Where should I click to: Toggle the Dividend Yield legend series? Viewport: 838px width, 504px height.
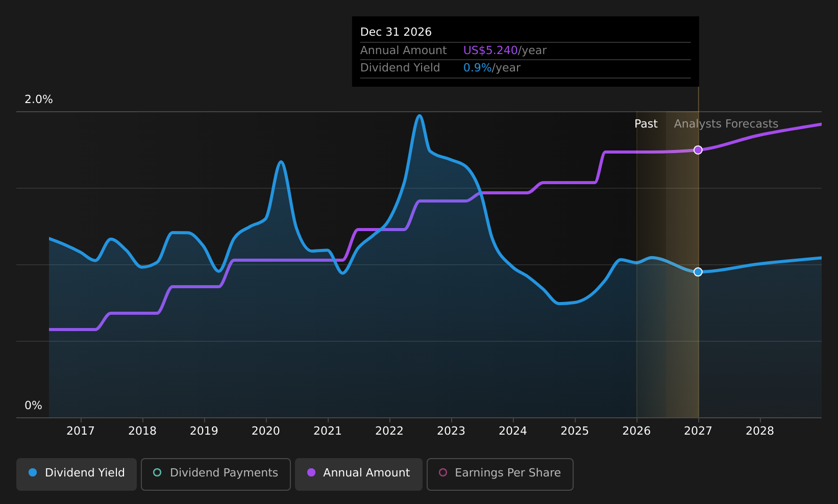click(77, 474)
